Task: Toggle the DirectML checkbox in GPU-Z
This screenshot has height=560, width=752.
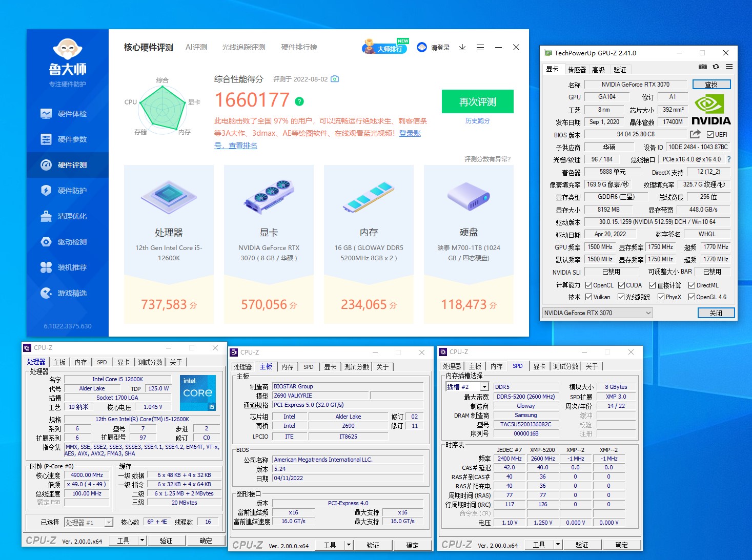Action: pos(692,285)
